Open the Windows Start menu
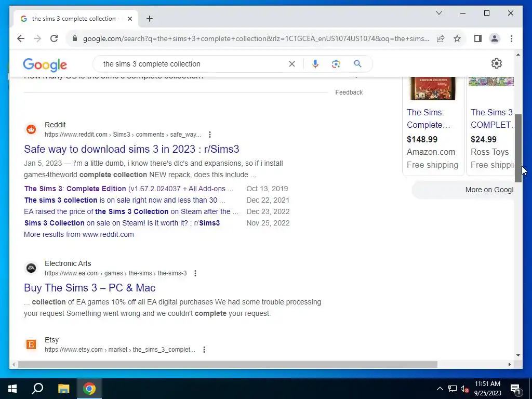The image size is (532, 399). (x=12, y=389)
